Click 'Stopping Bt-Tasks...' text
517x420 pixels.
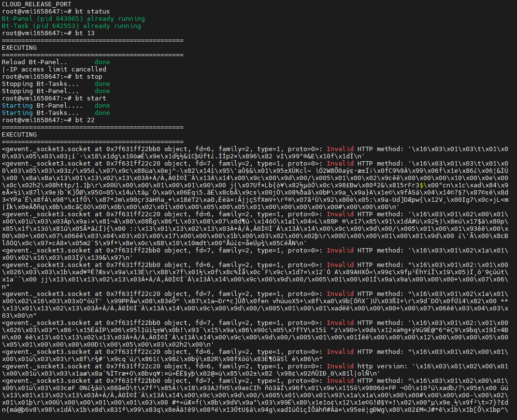tap(40, 84)
